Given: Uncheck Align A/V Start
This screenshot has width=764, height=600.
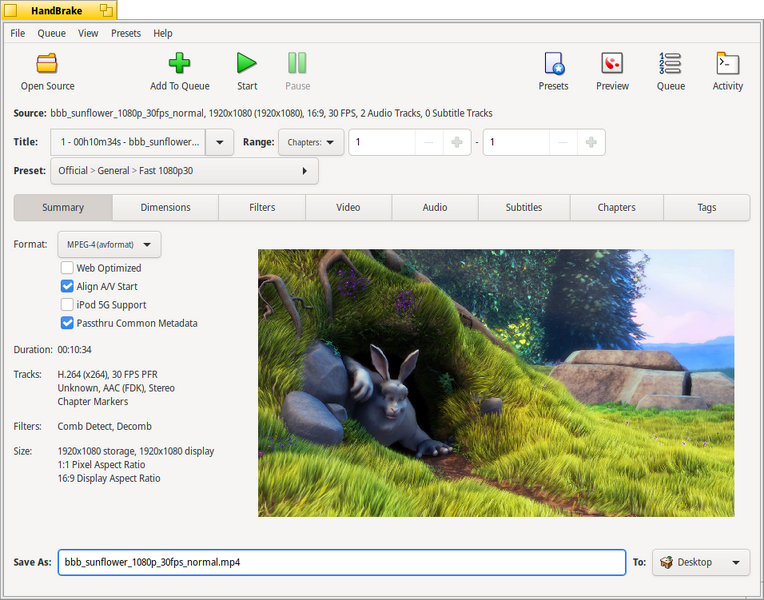Looking at the screenshot, I should click(x=67, y=286).
